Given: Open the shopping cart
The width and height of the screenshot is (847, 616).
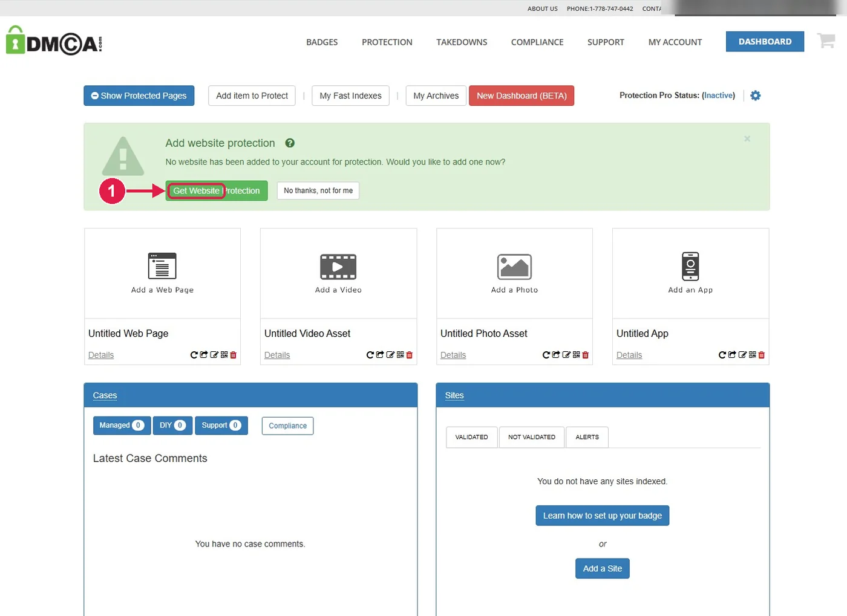Looking at the screenshot, I should pos(826,41).
